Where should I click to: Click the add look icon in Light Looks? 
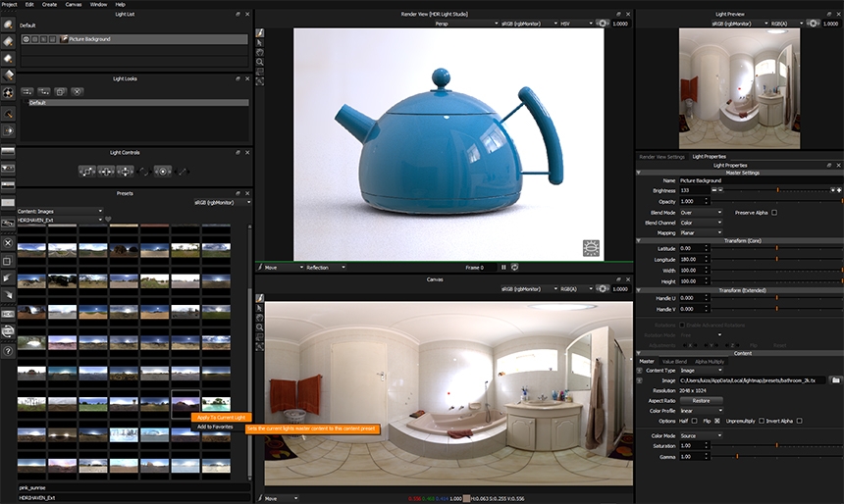(x=26, y=92)
